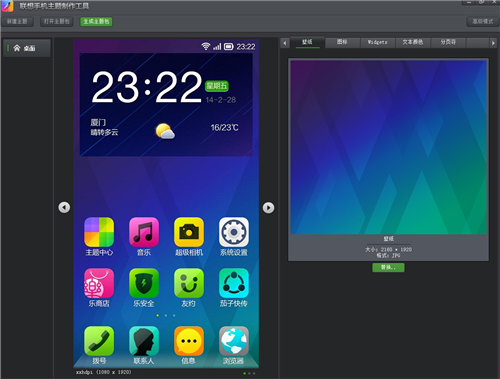Go to previous preview screen with left arrow
The width and height of the screenshot is (500, 379).
click(x=64, y=207)
